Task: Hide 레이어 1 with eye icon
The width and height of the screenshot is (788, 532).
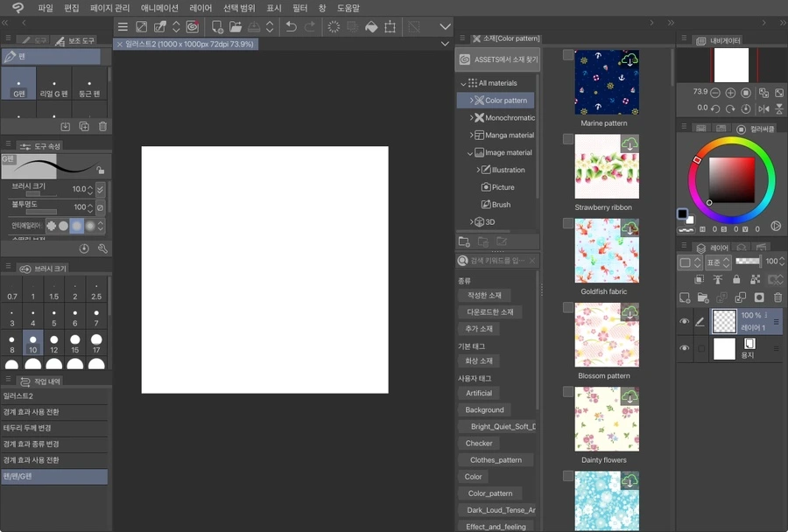Action: 685,321
